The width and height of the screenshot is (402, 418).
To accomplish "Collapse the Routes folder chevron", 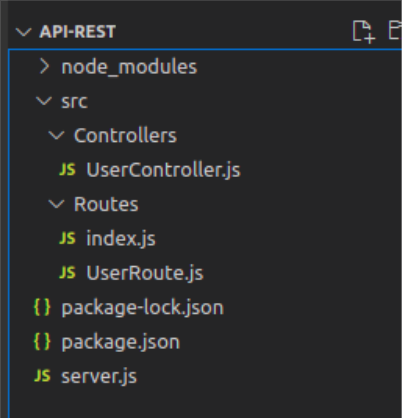I will 56,204.
